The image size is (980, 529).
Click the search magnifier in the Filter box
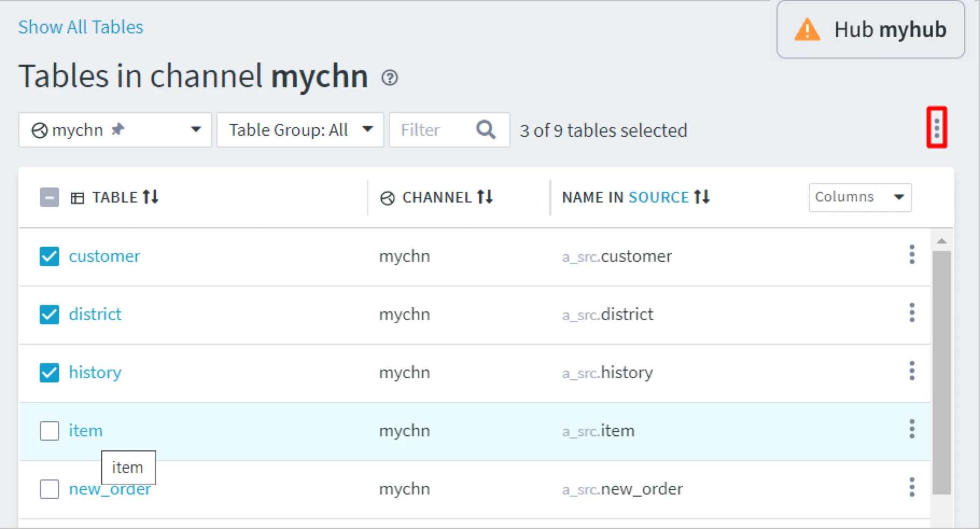pyautogui.click(x=486, y=130)
